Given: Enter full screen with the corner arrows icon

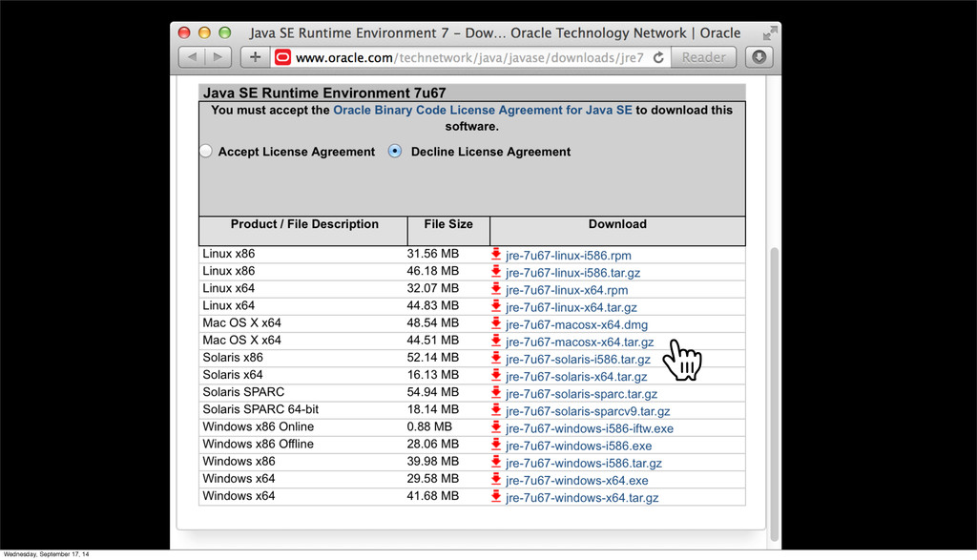Looking at the screenshot, I should click(x=770, y=32).
